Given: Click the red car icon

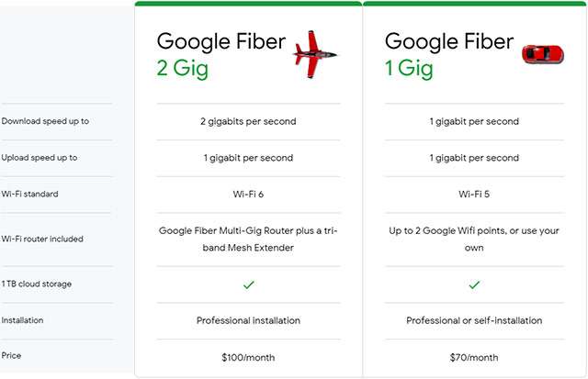Looking at the screenshot, I should 542,53.
